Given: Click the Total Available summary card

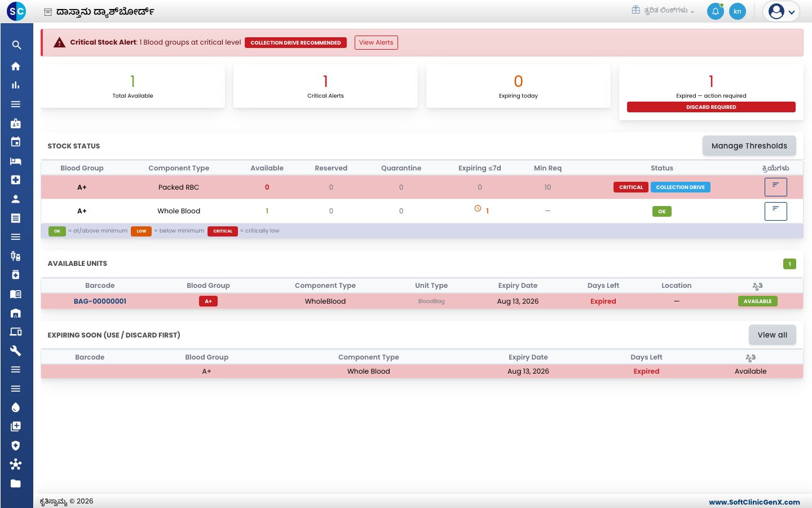Looking at the screenshot, I should (x=133, y=86).
